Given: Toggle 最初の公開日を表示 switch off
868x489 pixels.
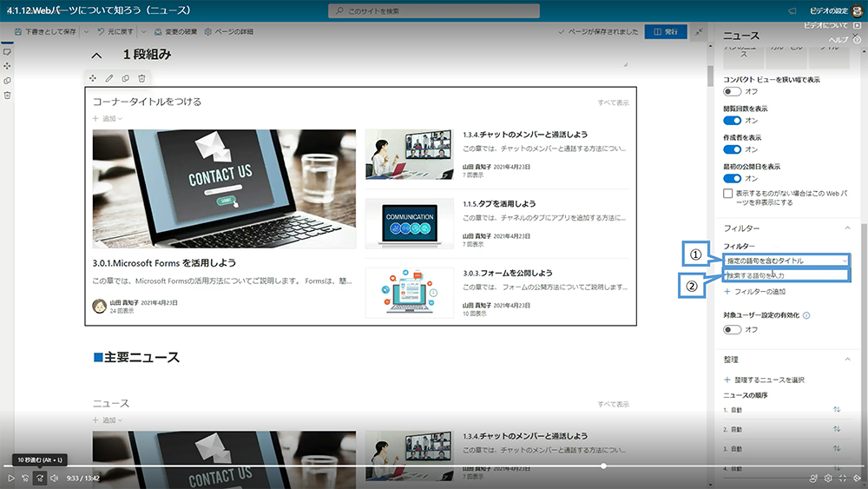Looking at the screenshot, I should 732,178.
